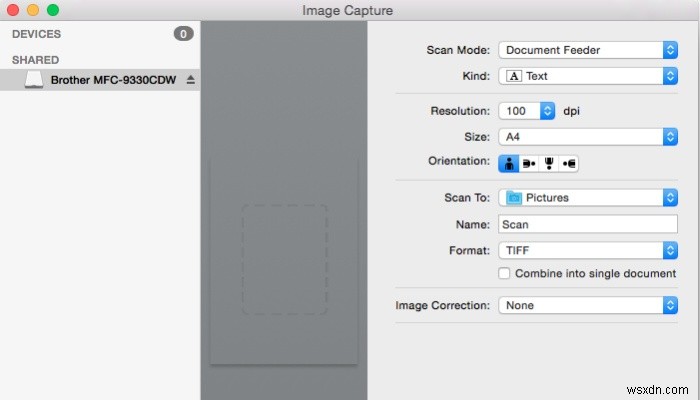Open the Scan To destination dropdown
The image size is (700, 400).
(x=588, y=197)
